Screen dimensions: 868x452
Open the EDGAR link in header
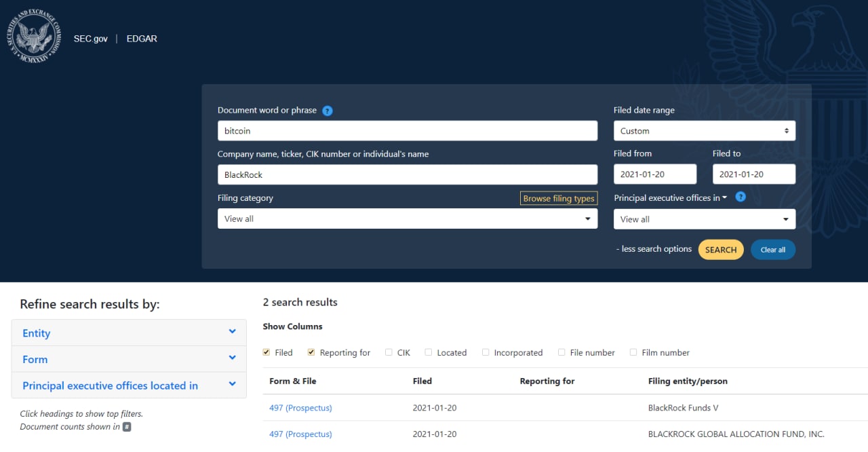[142, 39]
